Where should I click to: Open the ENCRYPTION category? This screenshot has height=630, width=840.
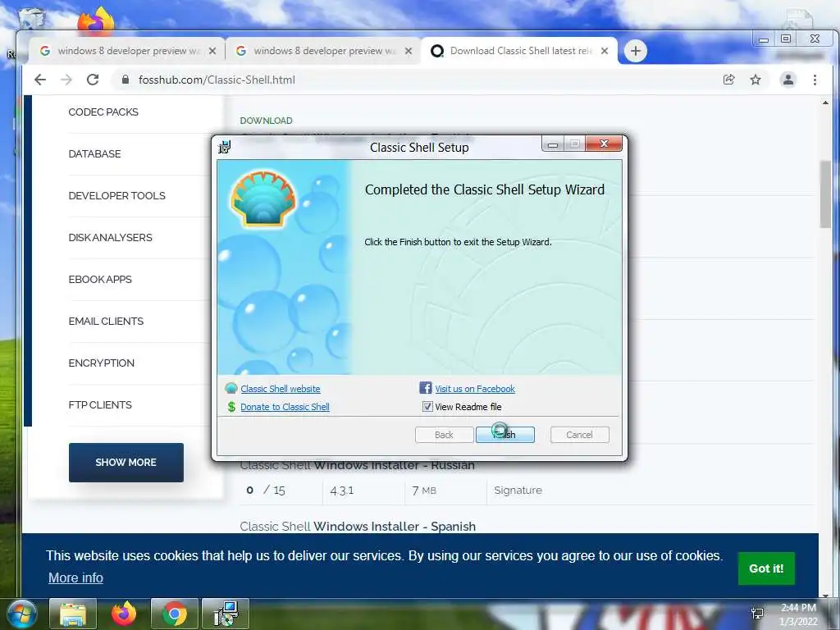(101, 363)
